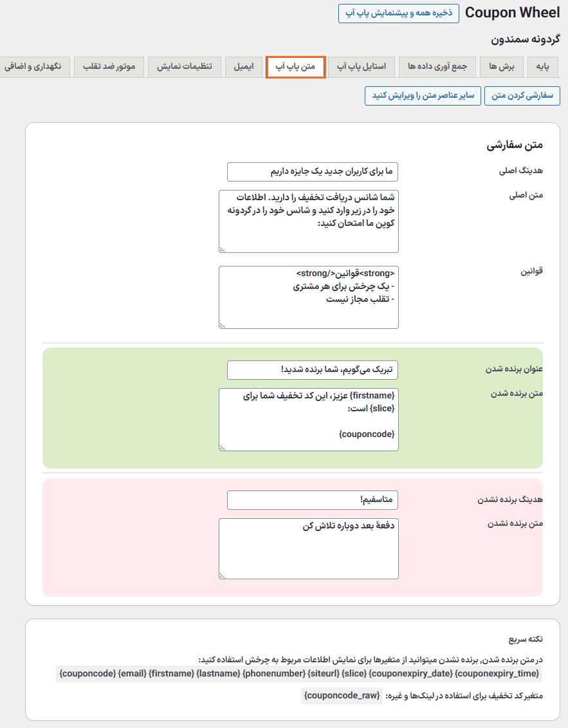Click the متن برنده شدن label

coord(517,393)
